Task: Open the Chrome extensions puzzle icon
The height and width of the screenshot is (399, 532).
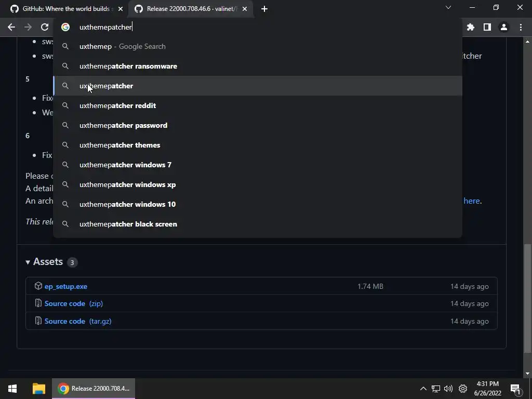Action: 471,27
